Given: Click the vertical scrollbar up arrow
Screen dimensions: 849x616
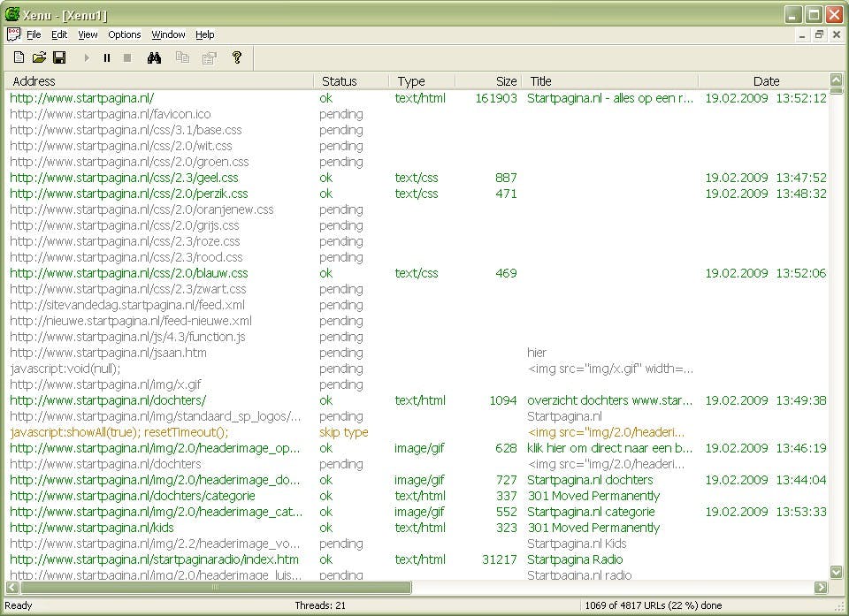Looking at the screenshot, I should (x=837, y=80).
